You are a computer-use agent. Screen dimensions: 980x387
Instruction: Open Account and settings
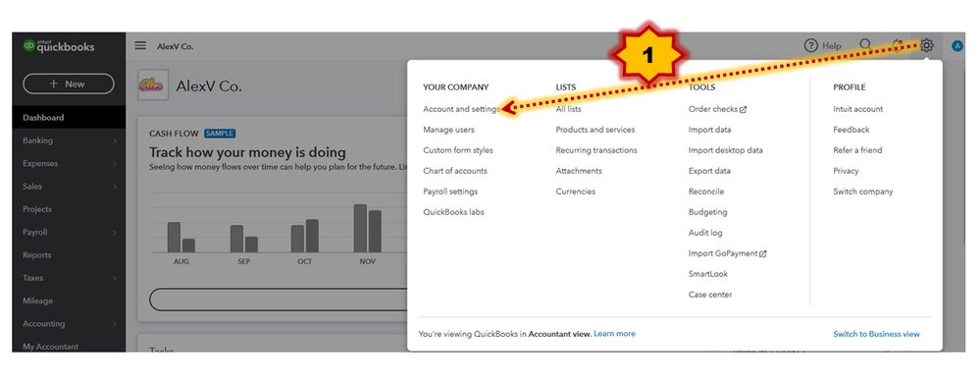coord(461,109)
